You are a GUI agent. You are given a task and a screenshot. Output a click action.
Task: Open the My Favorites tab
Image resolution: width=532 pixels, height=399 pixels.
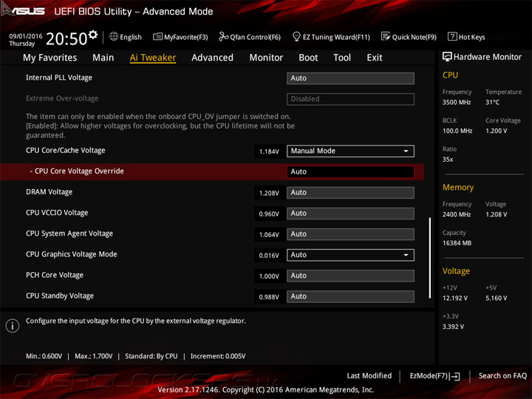click(x=50, y=58)
